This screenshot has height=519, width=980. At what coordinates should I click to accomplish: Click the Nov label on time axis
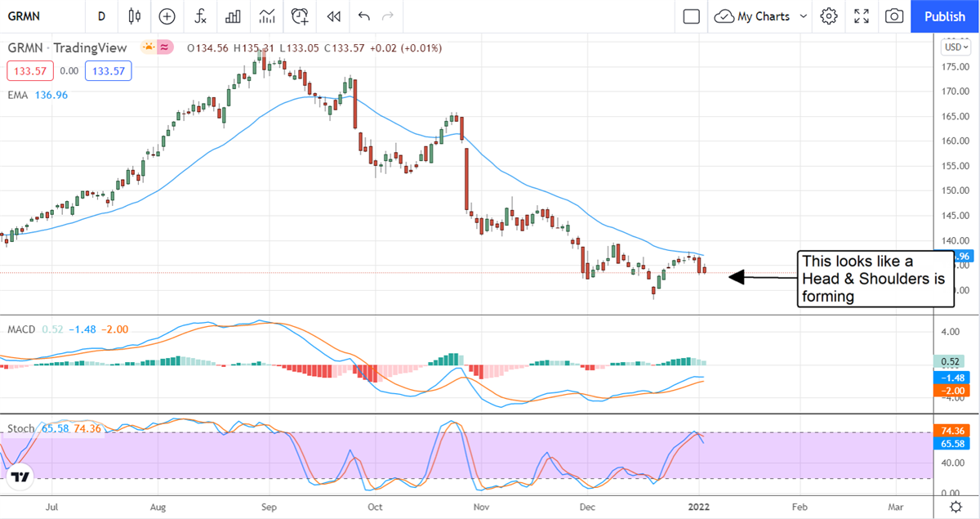(483, 507)
